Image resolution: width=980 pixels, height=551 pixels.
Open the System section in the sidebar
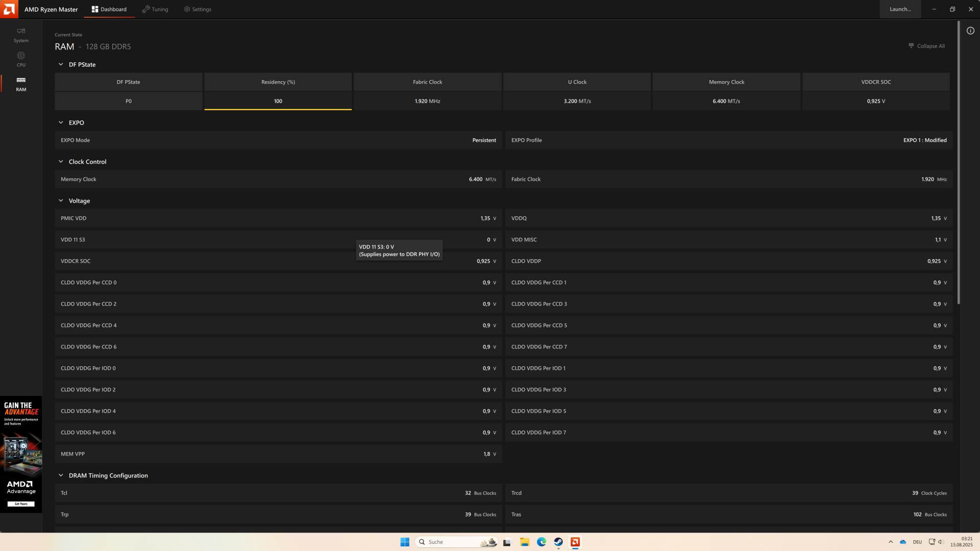(21, 35)
